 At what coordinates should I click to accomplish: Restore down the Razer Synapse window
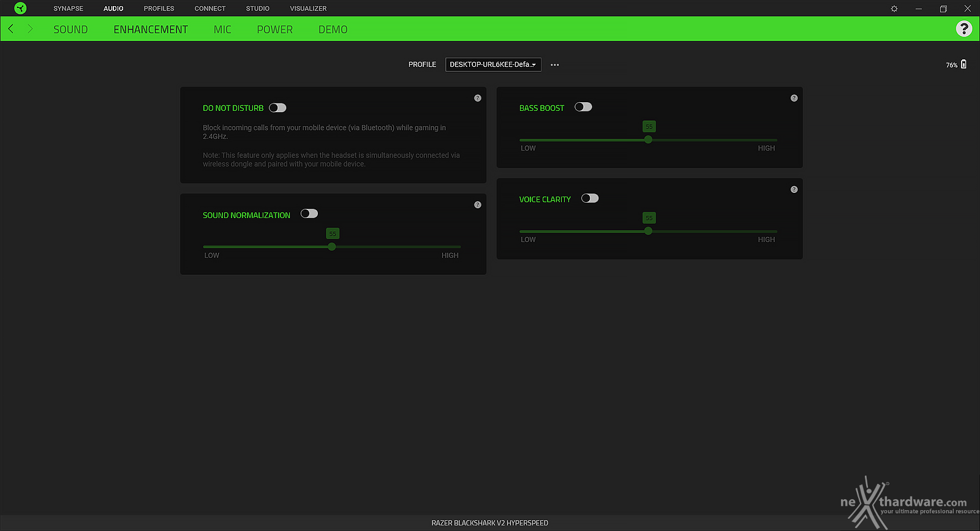[x=943, y=9]
